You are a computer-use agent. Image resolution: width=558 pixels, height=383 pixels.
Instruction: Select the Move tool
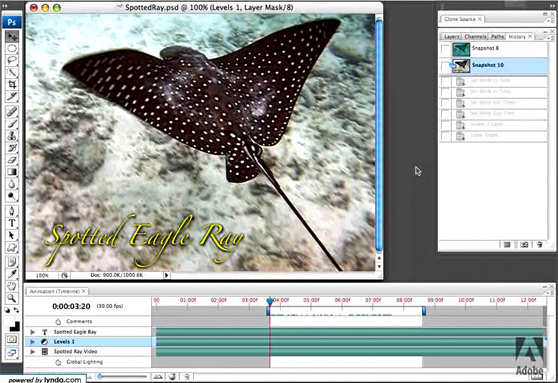tap(12, 36)
